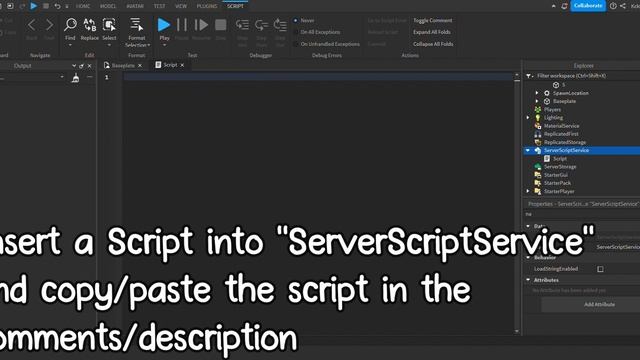The height and width of the screenshot is (360, 640).
Task: Start the game with ribbon Play button
Action: (164, 25)
